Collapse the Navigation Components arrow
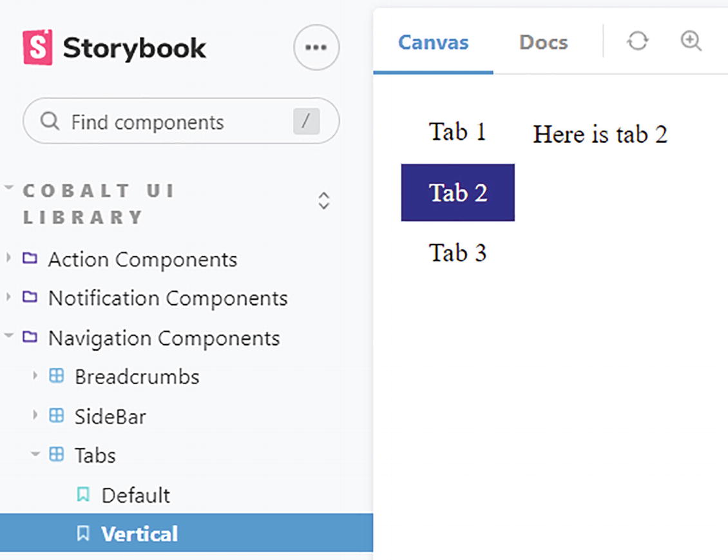728x560 pixels. coord(8,337)
